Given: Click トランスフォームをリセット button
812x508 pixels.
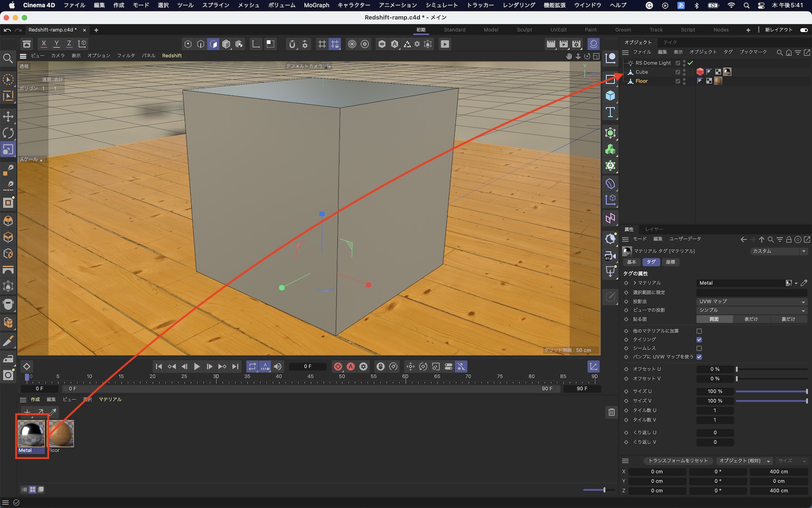Looking at the screenshot, I should (678, 461).
